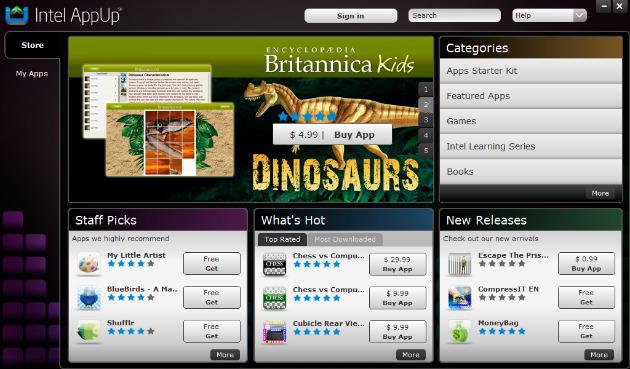630x369 pixels.
Task: Open the MoneyBag app icon
Action: 460,331
